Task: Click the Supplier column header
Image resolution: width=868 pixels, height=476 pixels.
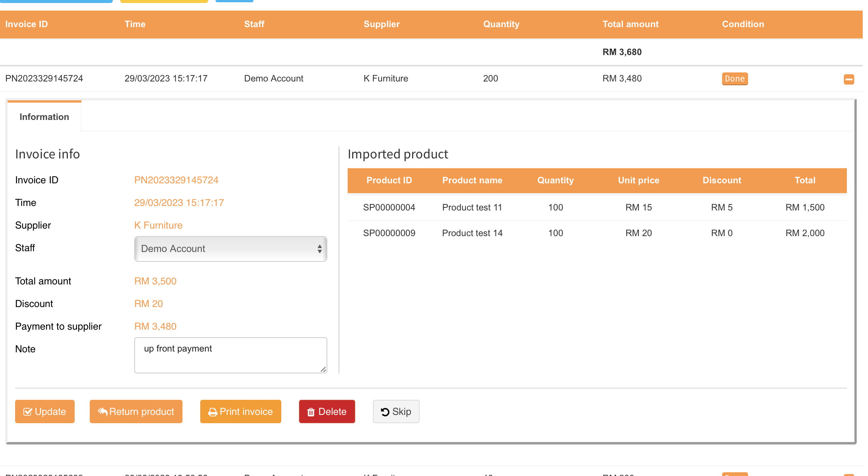Action: (x=382, y=24)
